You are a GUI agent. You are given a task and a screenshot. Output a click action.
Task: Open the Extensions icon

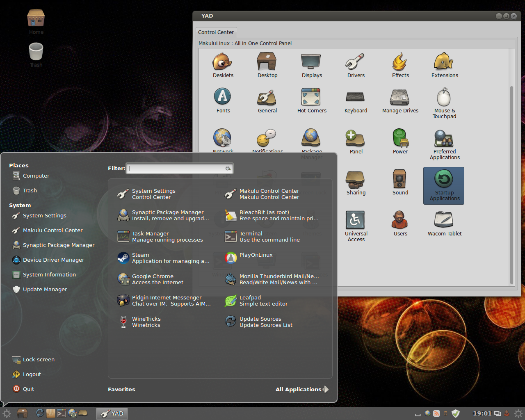click(x=445, y=65)
